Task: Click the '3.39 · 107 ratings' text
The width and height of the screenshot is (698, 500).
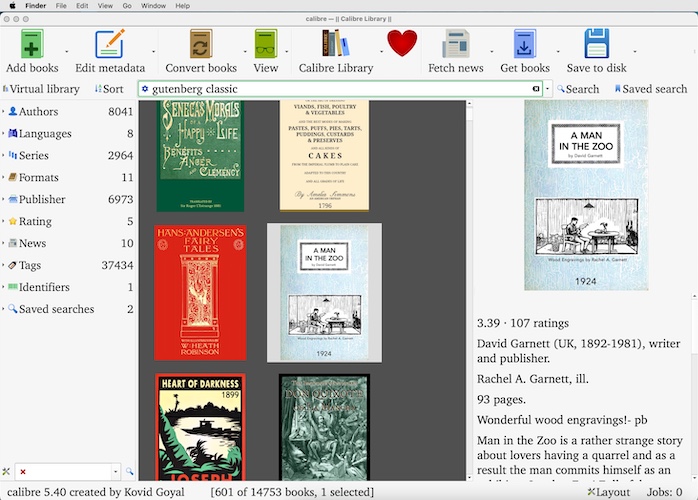Action: 523,323
